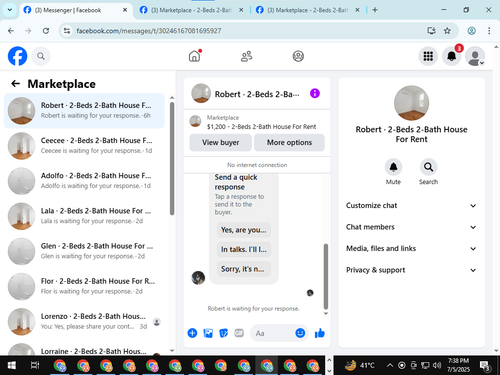Click the message input field Aa

tap(273, 333)
